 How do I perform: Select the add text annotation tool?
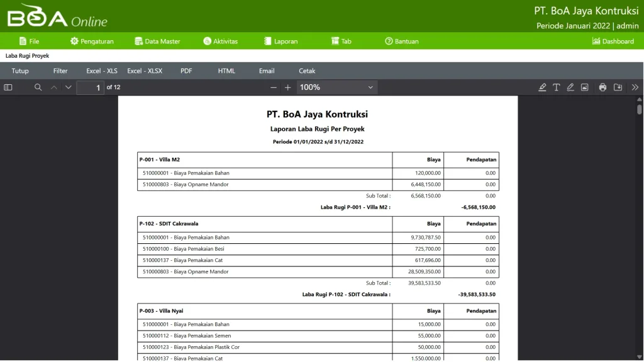[557, 87]
